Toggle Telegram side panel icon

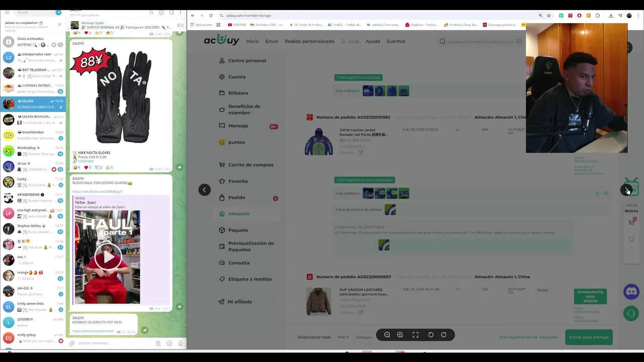coord(171,12)
